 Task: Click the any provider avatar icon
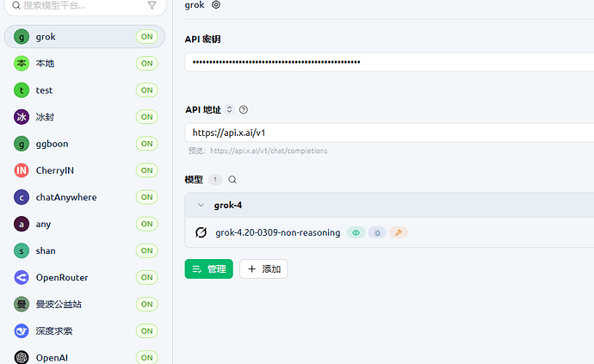click(22, 224)
